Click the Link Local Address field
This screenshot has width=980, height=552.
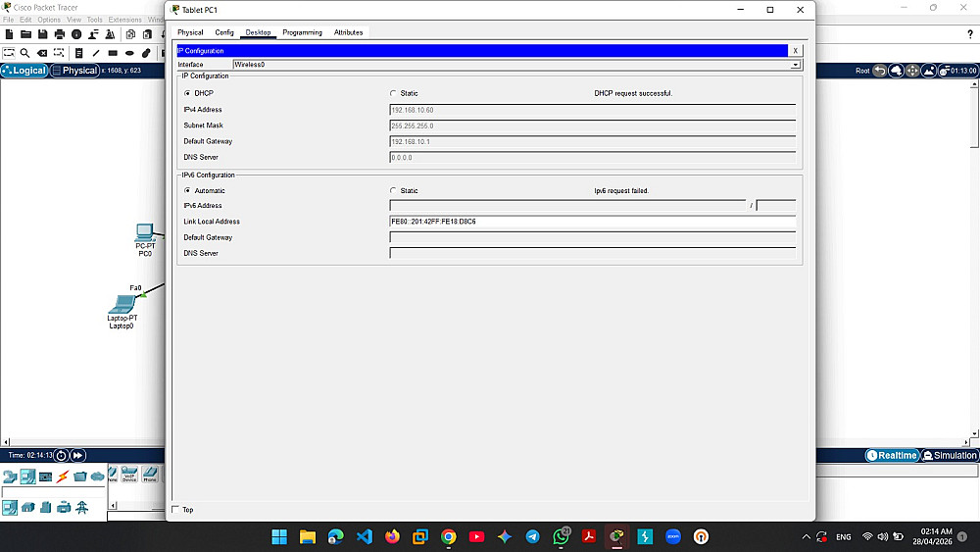pyautogui.click(x=593, y=222)
